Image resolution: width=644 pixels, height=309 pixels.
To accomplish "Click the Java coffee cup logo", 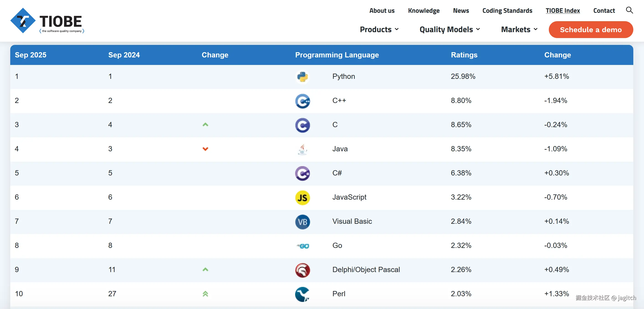I will pos(302,149).
